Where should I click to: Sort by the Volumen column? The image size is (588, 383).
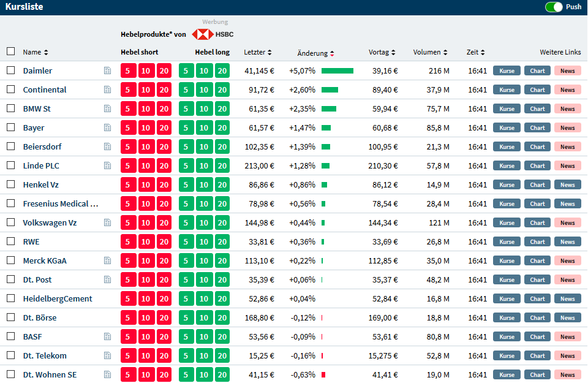430,52
